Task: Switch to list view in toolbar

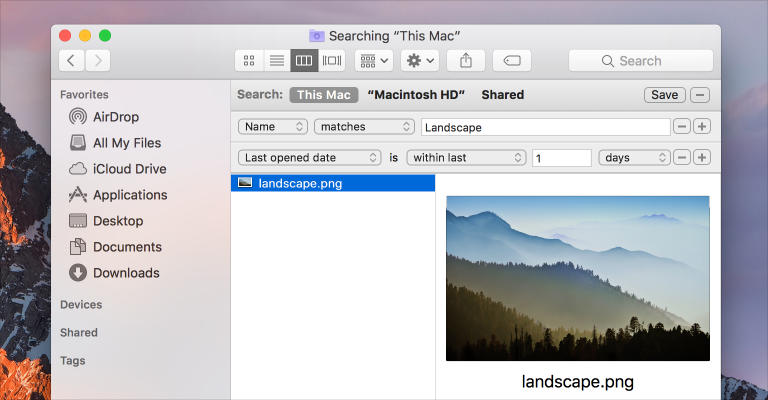Action: 276,61
